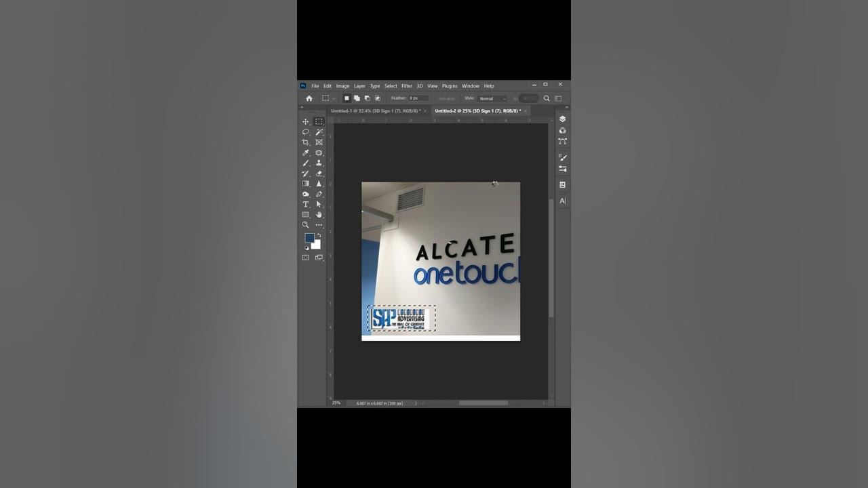Expand the status bar info arrow

coord(416,403)
